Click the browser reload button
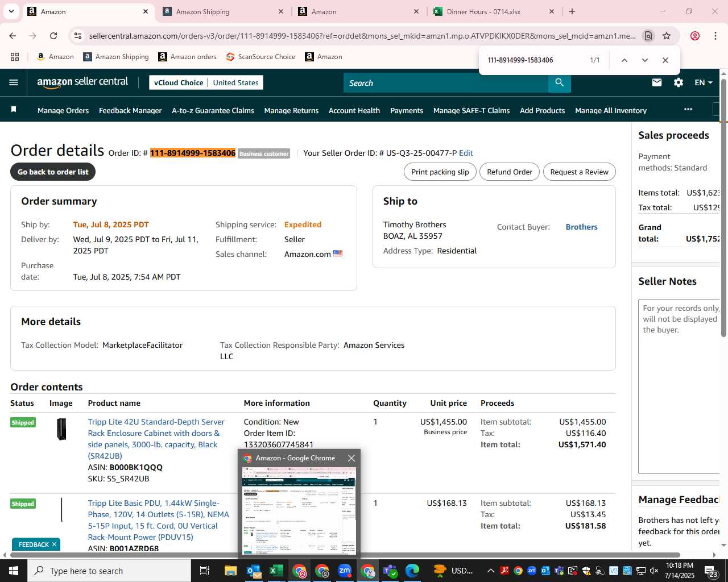Viewport: 728px width, 582px height. (53, 36)
